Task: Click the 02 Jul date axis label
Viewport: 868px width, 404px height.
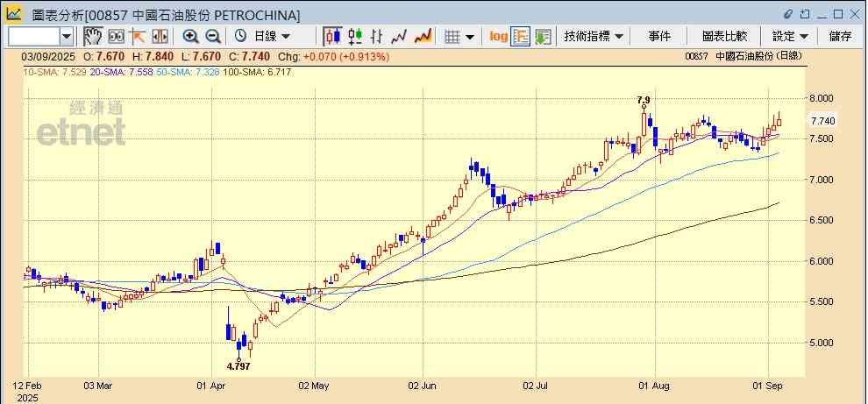Action: [x=536, y=386]
